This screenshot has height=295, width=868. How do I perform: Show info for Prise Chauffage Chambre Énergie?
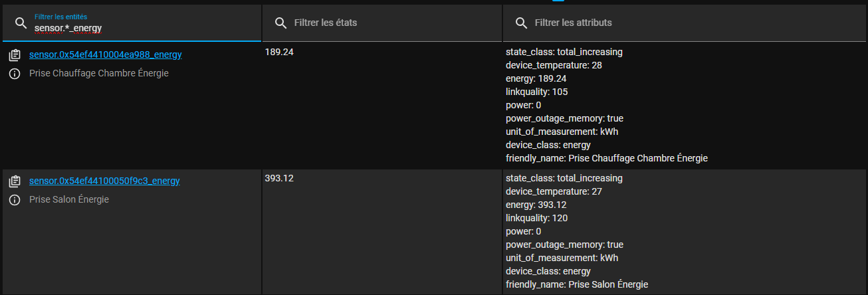pyautogui.click(x=15, y=74)
